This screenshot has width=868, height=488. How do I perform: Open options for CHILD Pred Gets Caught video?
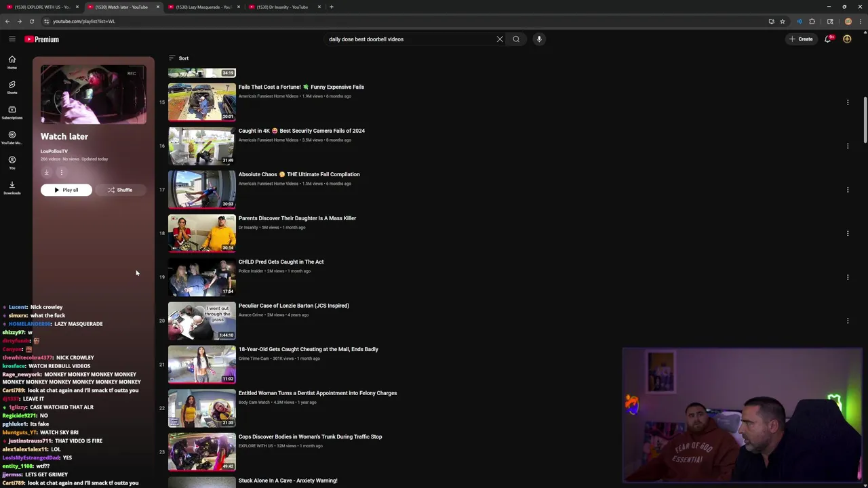[x=848, y=277]
